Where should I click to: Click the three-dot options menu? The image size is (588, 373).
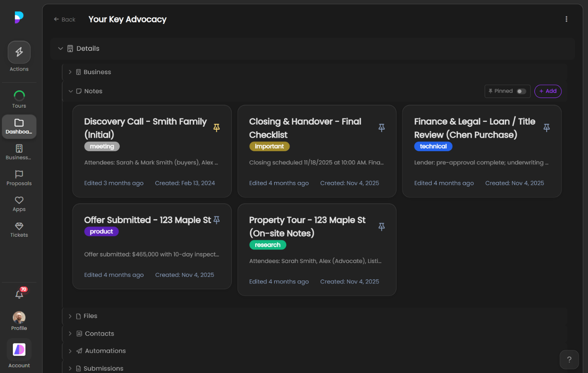[566, 19]
